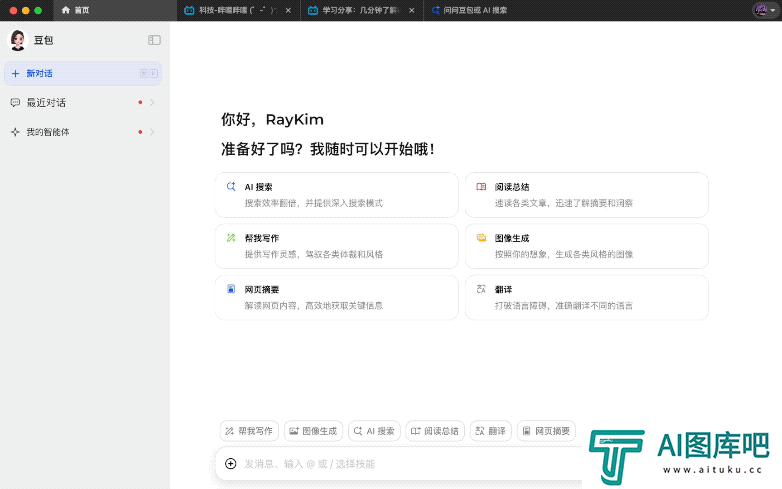
Task: Click the sparkle icon for 我的智能体
Action: [x=15, y=132]
